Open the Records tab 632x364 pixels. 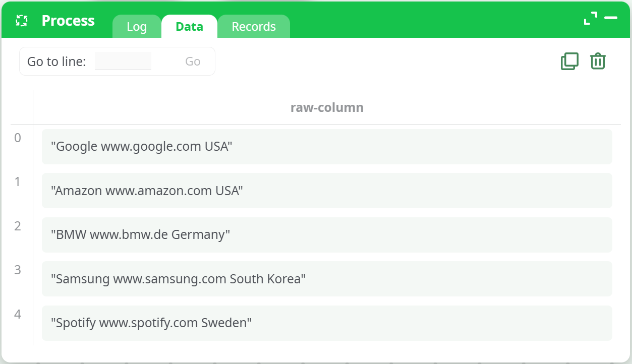254,27
